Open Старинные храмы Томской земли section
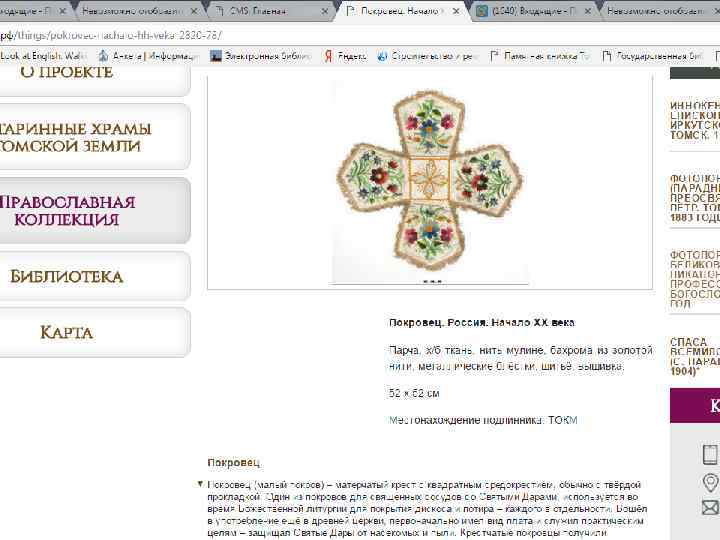The height and width of the screenshot is (540, 720). 92,137
